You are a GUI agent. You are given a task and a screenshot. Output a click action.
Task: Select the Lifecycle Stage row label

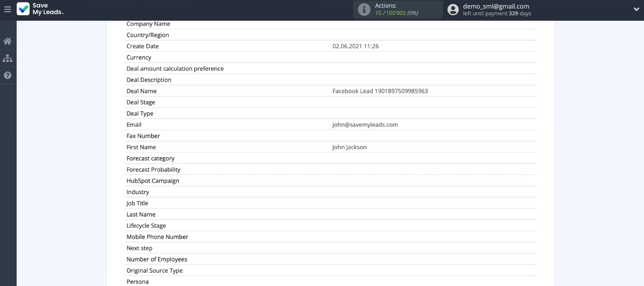(x=146, y=225)
